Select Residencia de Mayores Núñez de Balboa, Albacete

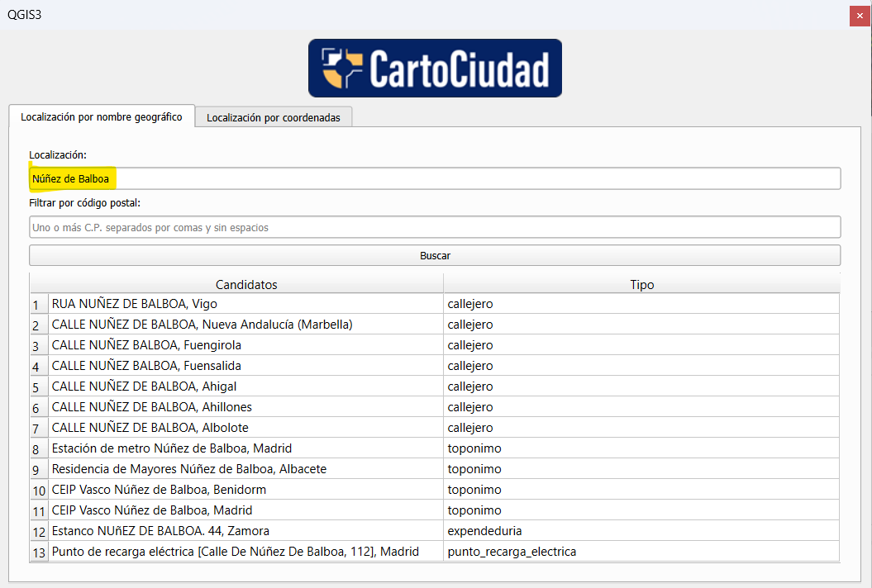click(x=245, y=469)
